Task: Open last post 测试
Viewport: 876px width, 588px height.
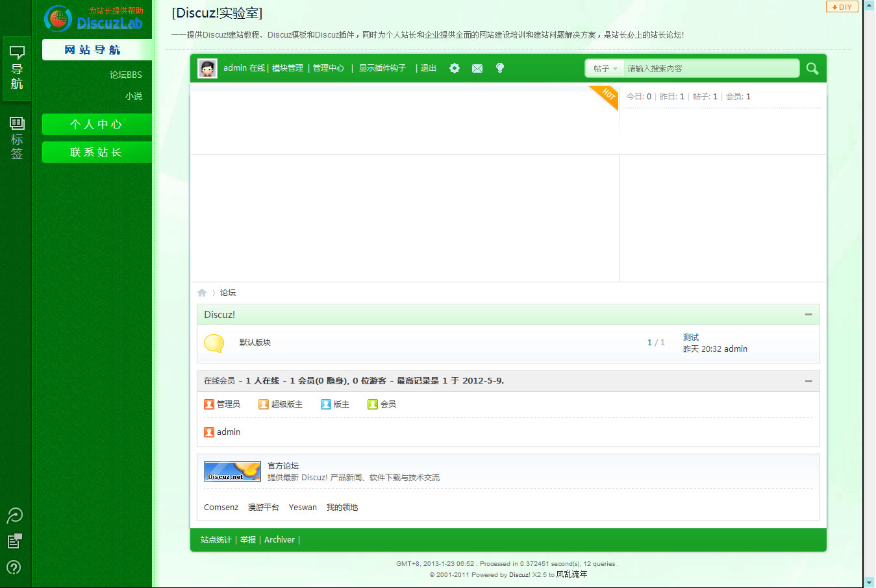Action: pos(691,337)
